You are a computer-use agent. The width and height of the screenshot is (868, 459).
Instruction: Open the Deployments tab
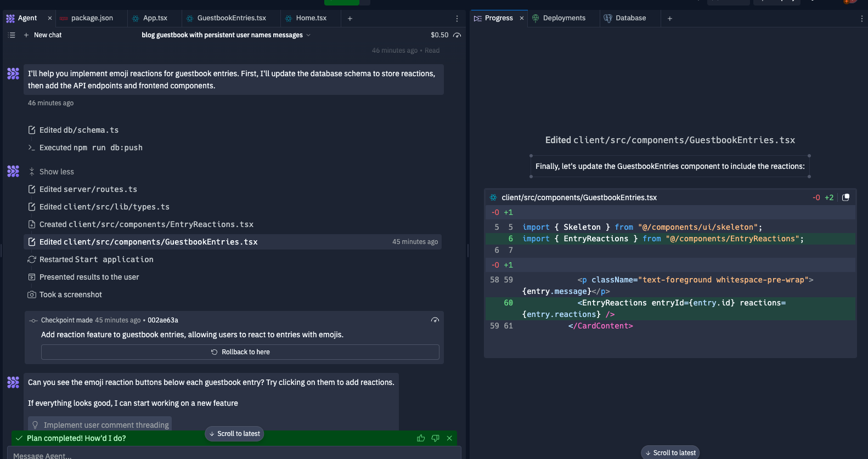click(x=564, y=18)
